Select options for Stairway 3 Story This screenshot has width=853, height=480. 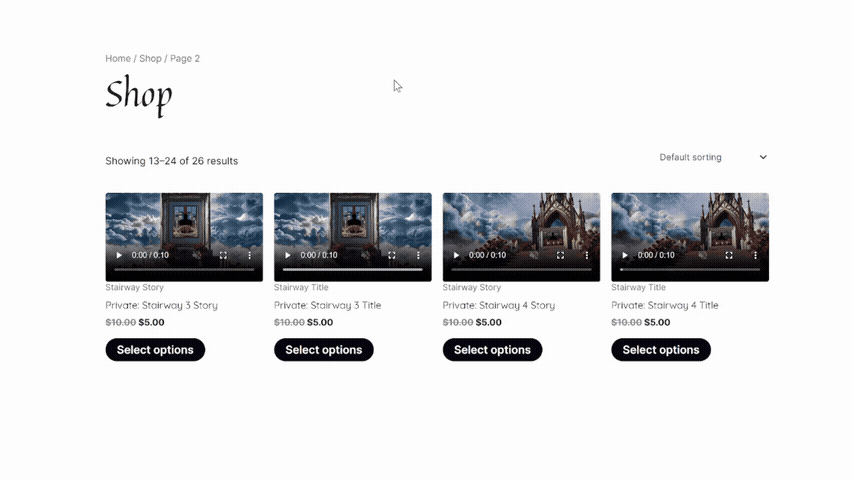click(155, 350)
